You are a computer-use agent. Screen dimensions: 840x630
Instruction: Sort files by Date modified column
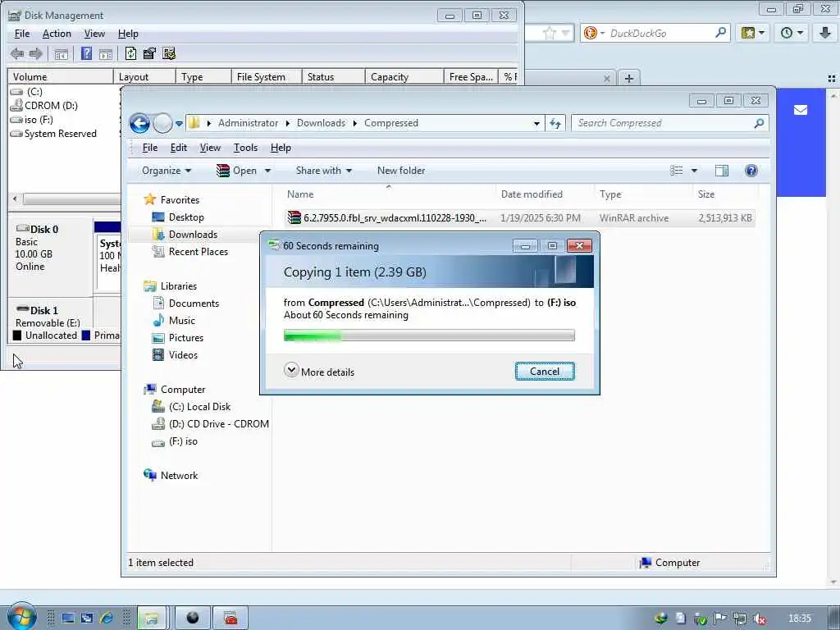coord(532,194)
